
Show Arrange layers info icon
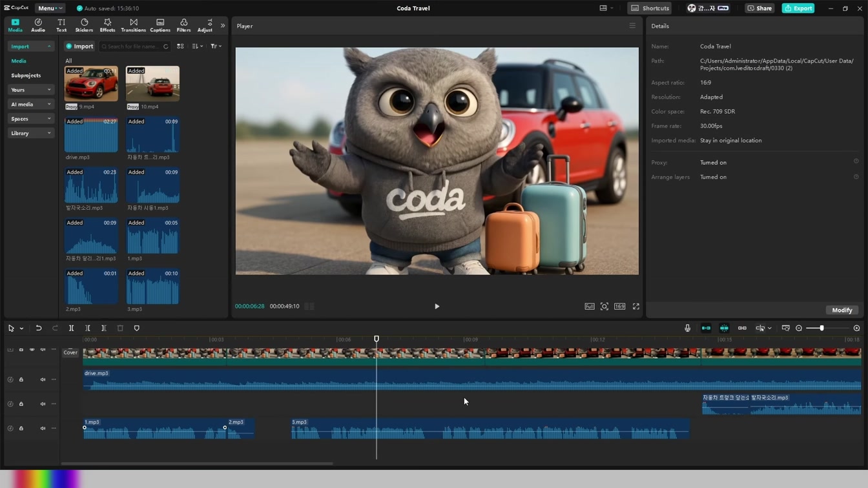[856, 176]
